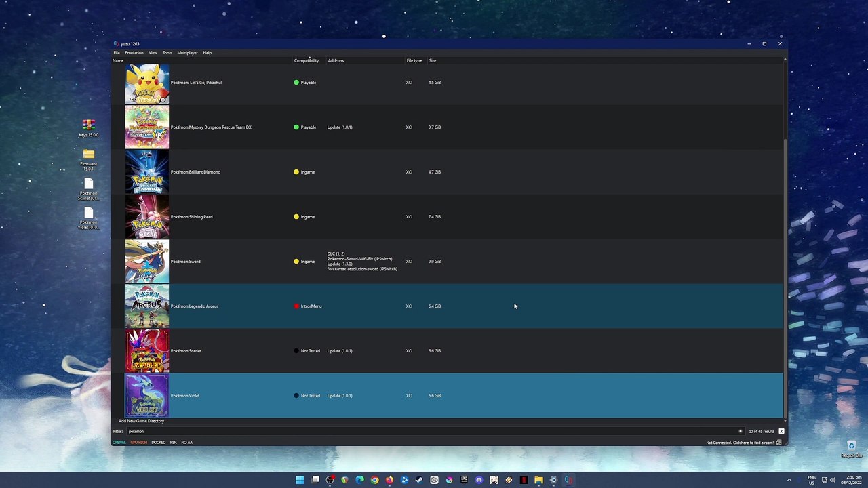The image size is (868, 488).
Task: Sort games by the Size column header
Action: pos(432,61)
